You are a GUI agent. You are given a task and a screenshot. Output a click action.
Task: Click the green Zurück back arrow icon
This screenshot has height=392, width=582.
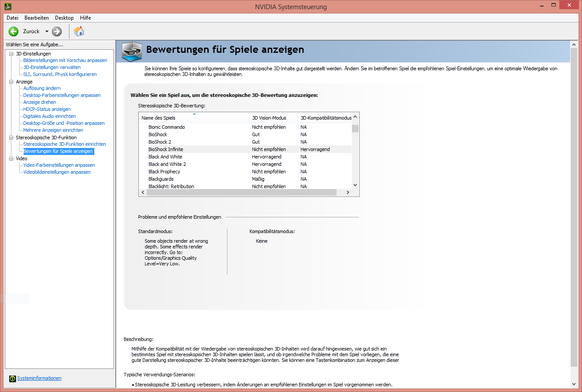point(14,31)
